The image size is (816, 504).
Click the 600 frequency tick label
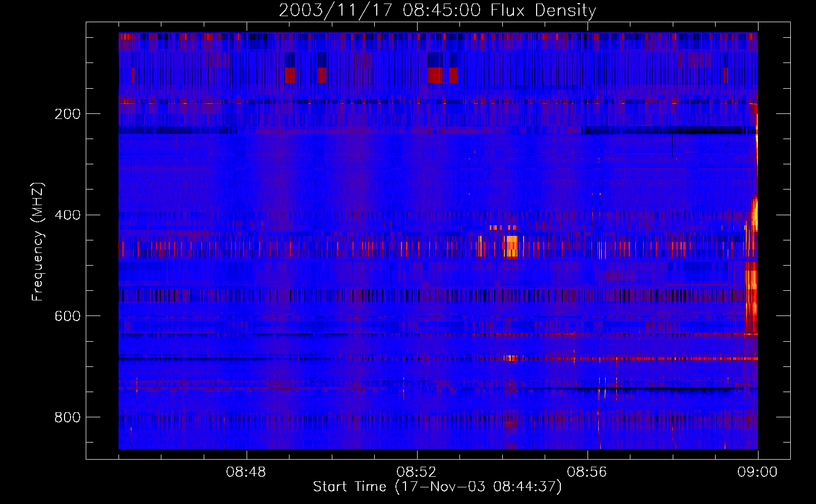pos(68,316)
